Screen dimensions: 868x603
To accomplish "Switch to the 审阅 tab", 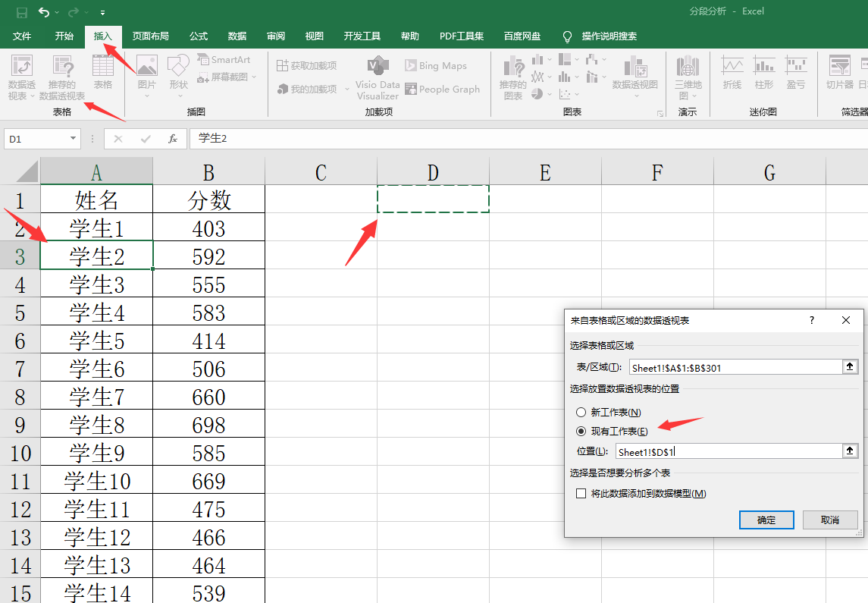I will click(276, 36).
